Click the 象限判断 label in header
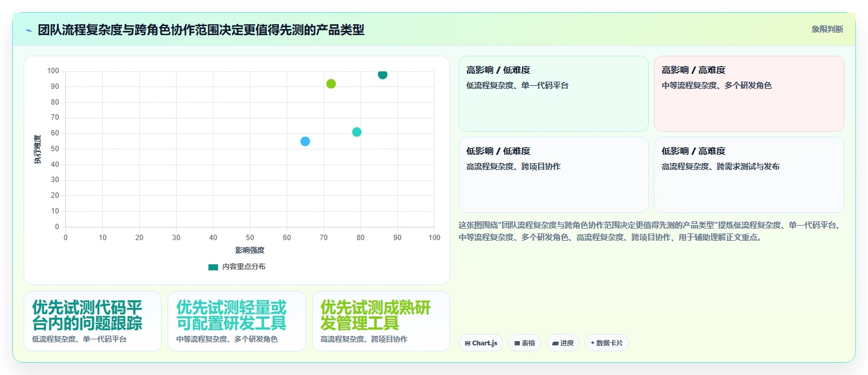The image size is (868, 375). (827, 30)
